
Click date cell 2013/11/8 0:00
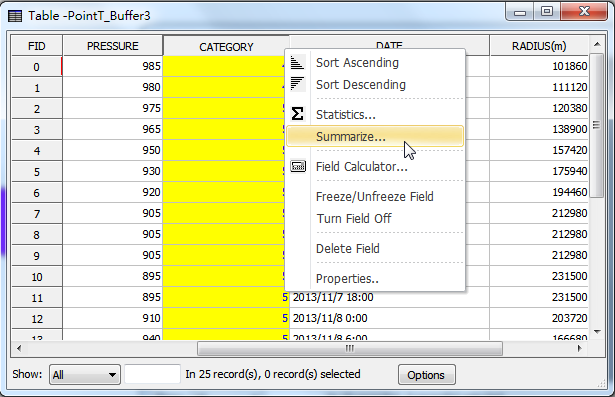pyautogui.click(x=389, y=318)
